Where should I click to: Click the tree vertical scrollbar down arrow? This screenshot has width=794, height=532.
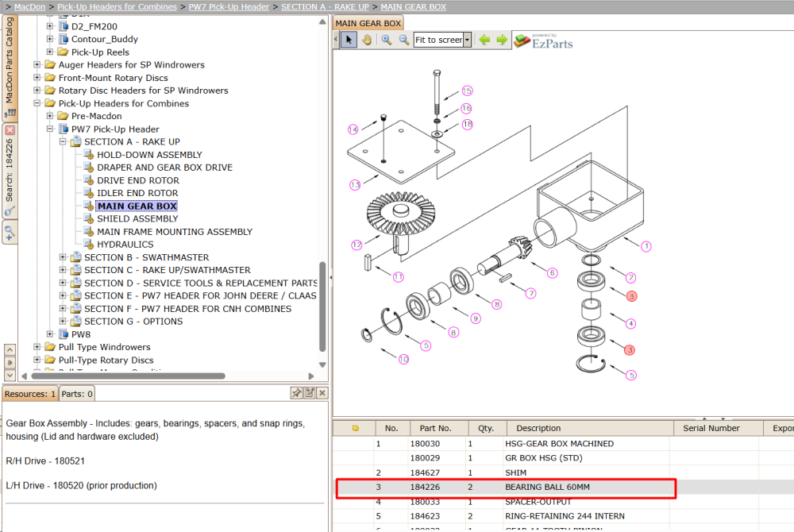pyautogui.click(x=322, y=364)
